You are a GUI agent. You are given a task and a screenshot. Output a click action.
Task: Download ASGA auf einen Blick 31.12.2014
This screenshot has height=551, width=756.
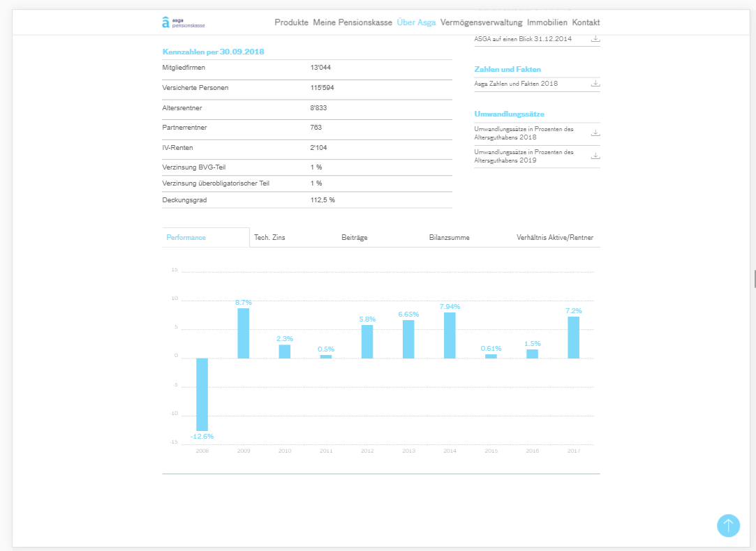click(595, 39)
